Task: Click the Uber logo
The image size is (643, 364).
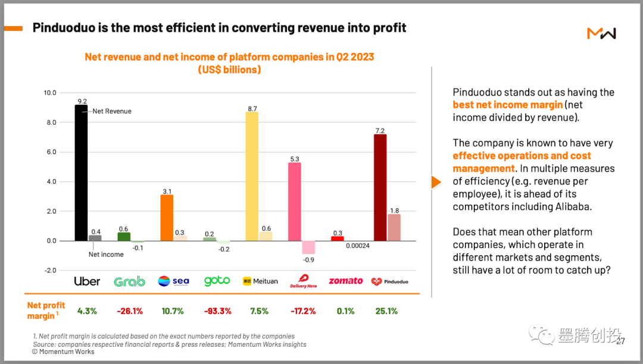Action: (x=87, y=281)
